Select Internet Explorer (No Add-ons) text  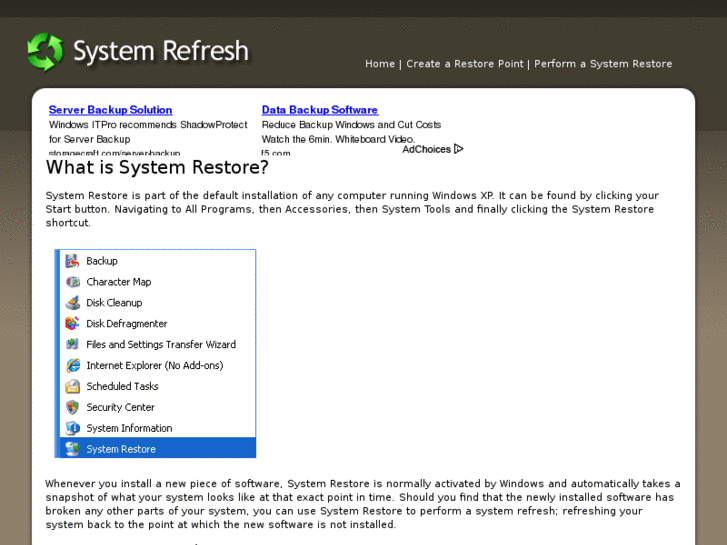155,365
